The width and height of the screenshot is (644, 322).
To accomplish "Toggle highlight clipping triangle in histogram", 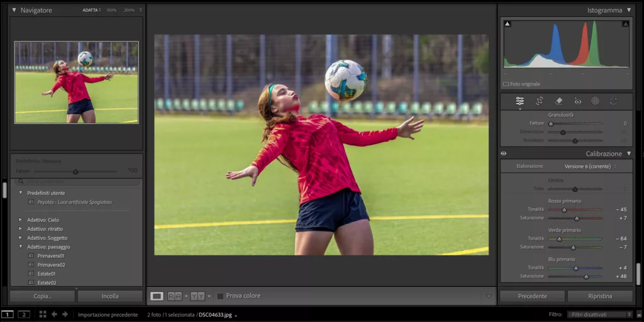I will tap(626, 24).
